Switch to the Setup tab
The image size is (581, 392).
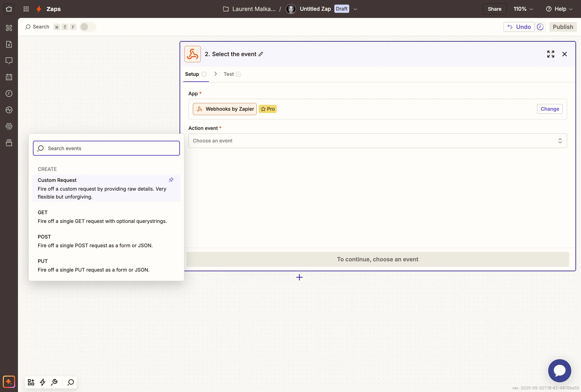pos(196,74)
